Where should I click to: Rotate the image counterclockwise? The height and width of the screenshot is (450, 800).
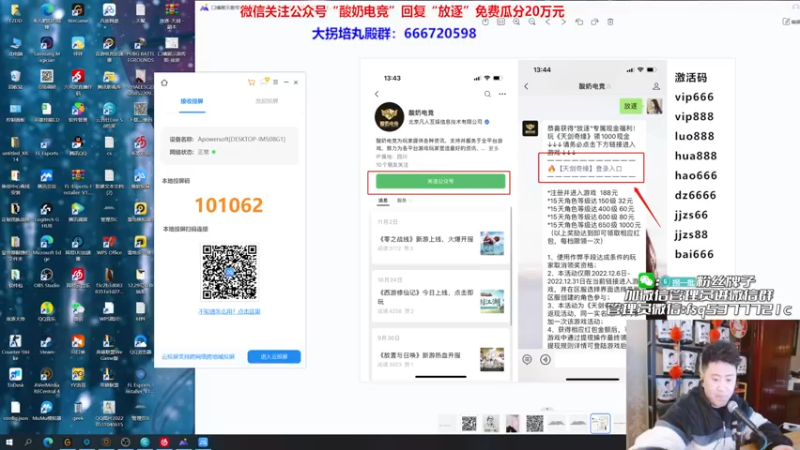579,22
